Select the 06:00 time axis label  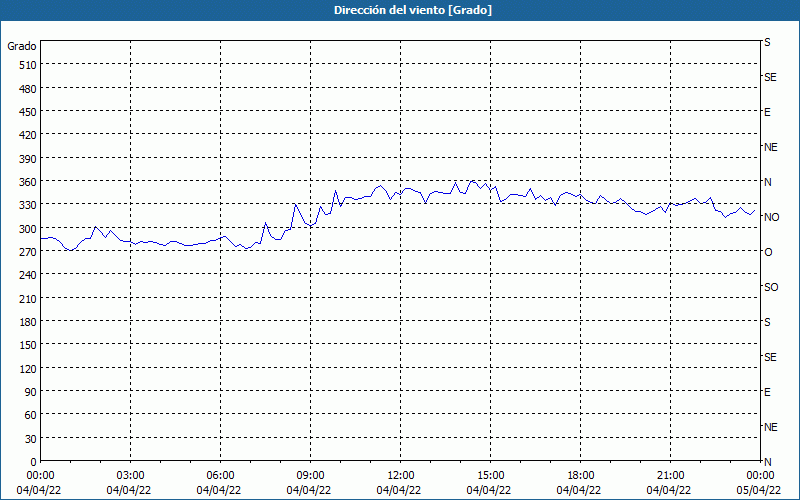click(x=220, y=476)
